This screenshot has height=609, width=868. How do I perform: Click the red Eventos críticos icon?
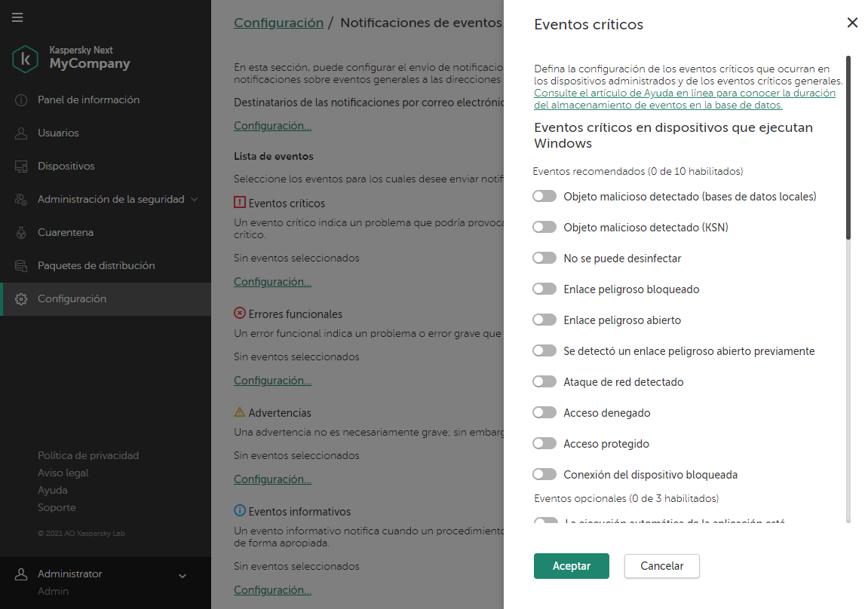241,202
